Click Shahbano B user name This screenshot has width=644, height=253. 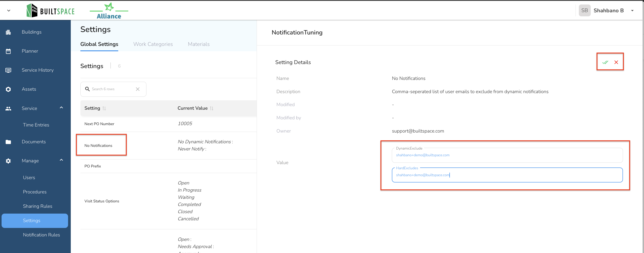click(x=608, y=11)
